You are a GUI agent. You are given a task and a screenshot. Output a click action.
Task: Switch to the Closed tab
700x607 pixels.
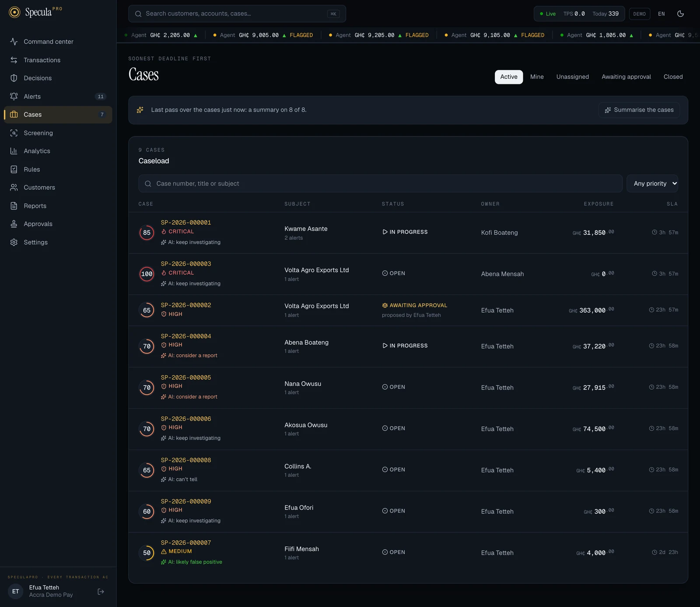673,77
